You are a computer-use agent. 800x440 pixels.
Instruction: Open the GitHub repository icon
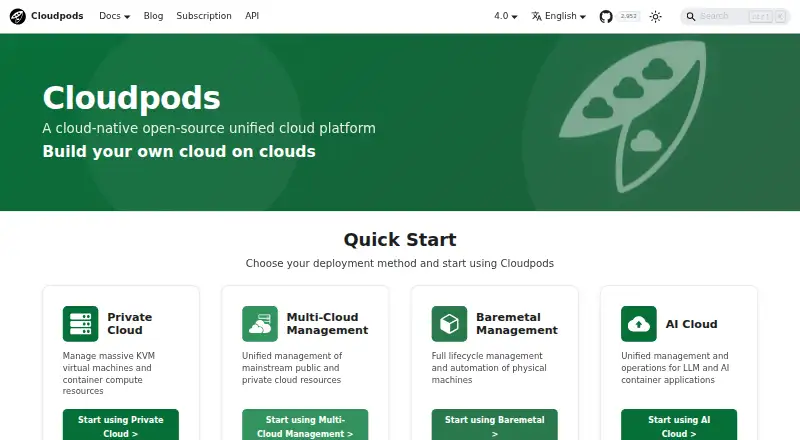[x=606, y=16]
